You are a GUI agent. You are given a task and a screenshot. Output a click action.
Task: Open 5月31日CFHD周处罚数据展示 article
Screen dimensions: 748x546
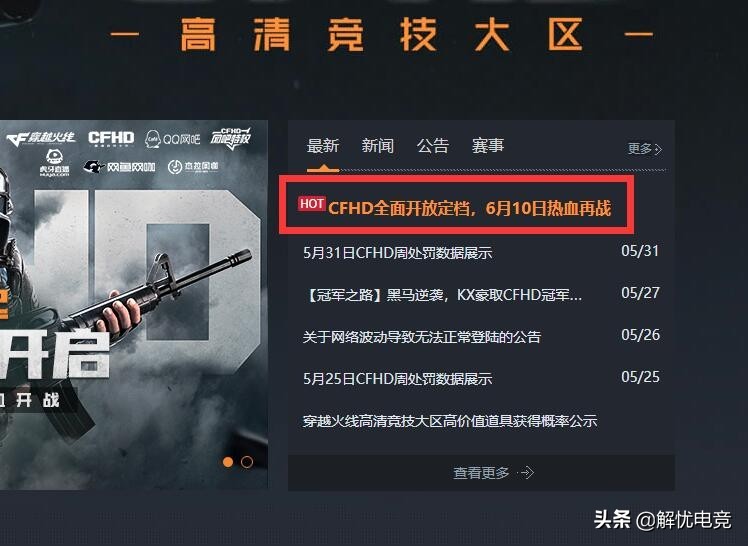397,253
